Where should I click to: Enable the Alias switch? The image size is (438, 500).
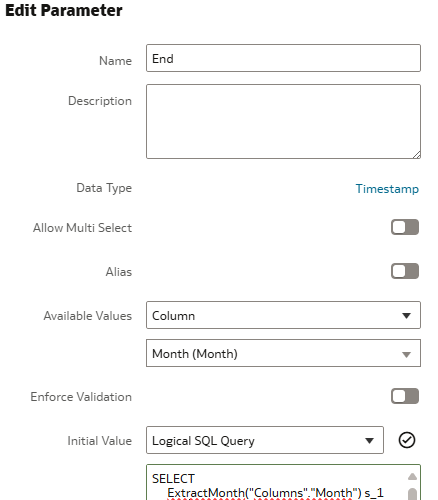pyautogui.click(x=405, y=271)
